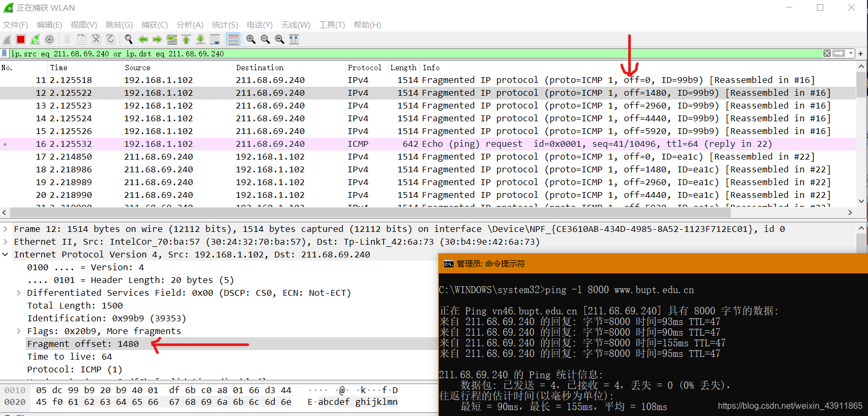Sort by the Protocol column header

click(366, 68)
